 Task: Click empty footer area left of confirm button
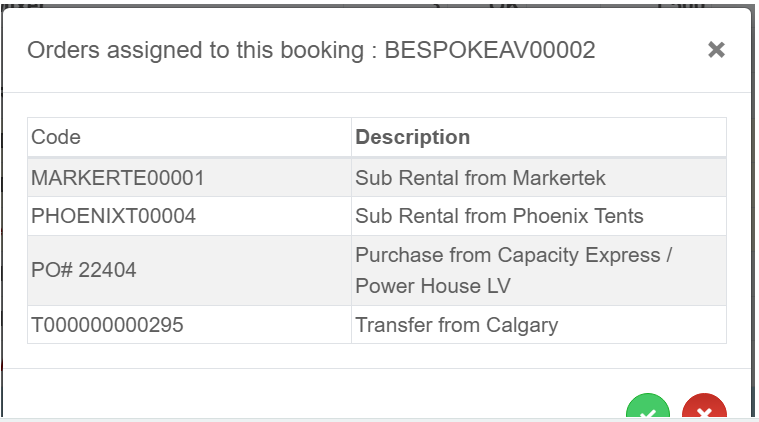pos(300,400)
